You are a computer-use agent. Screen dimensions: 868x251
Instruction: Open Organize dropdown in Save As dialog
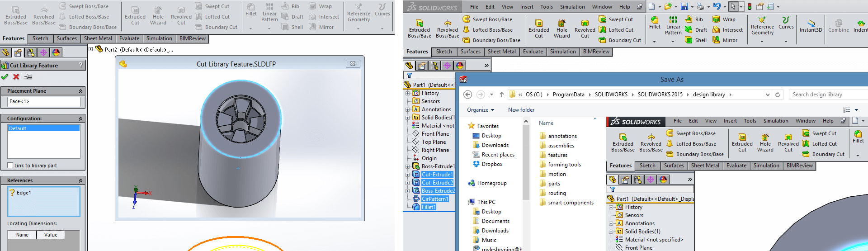point(481,110)
